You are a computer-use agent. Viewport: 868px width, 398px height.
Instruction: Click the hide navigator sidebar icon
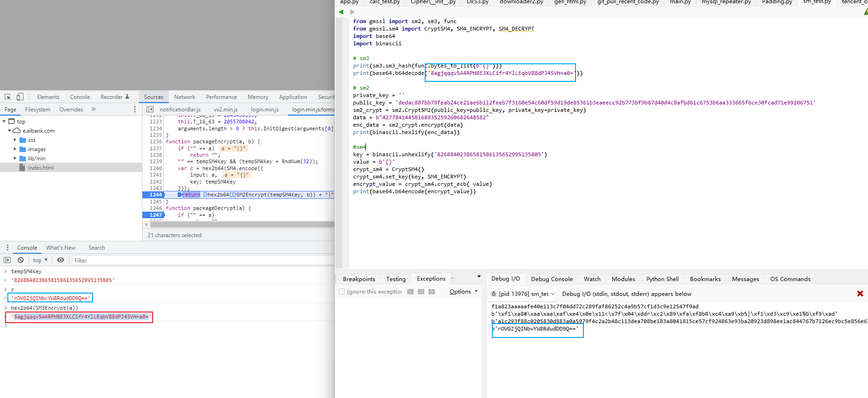tap(150, 110)
